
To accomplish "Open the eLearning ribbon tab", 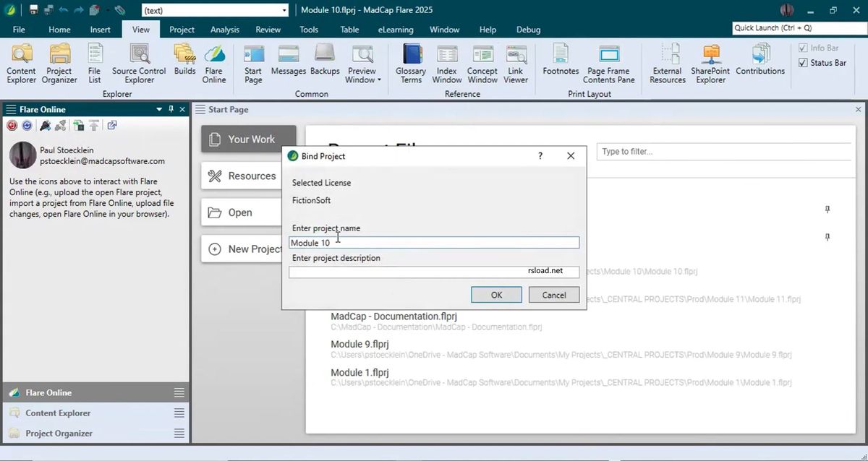I will tap(396, 30).
